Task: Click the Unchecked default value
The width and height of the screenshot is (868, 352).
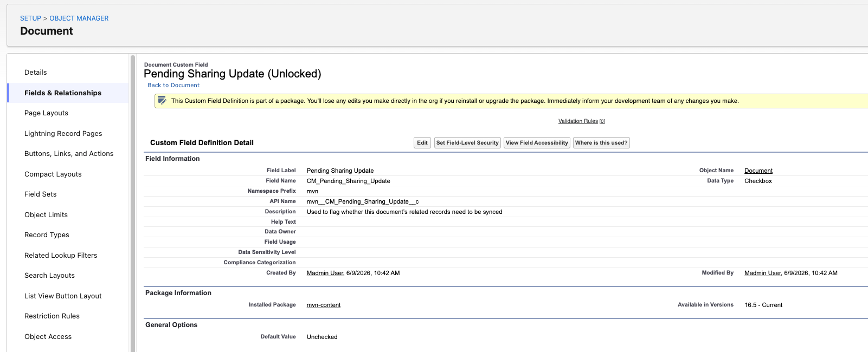Action: pos(322,337)
